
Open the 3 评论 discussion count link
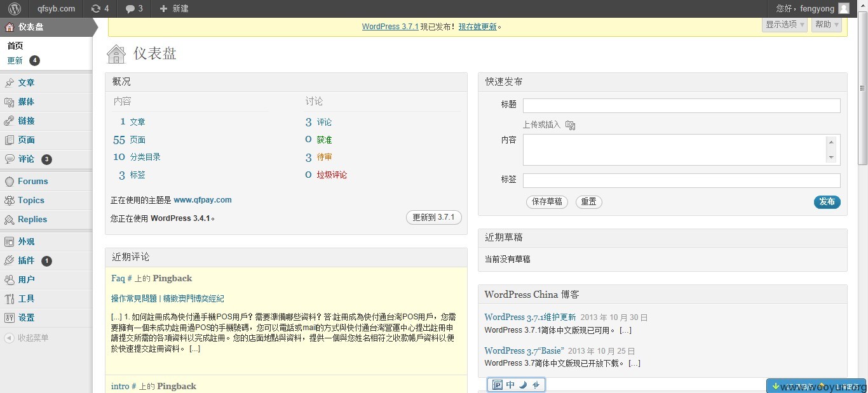tap(318, 122)
